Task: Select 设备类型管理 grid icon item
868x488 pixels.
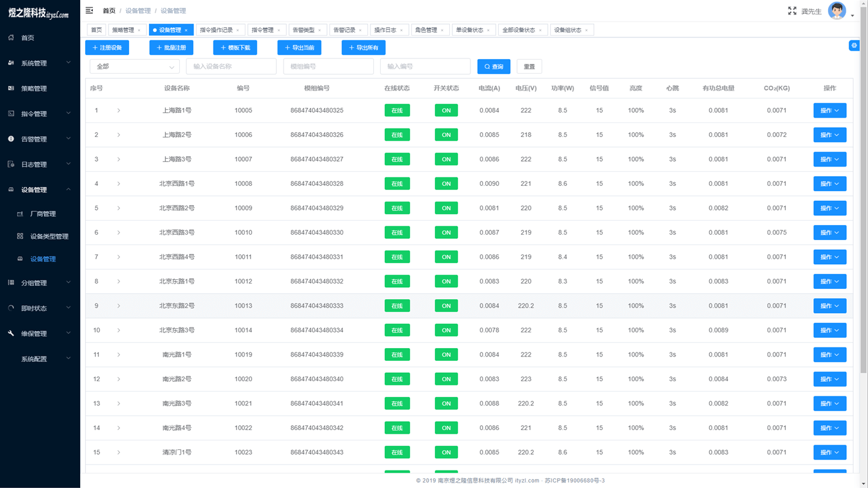Action: click(x=20, y=236)
